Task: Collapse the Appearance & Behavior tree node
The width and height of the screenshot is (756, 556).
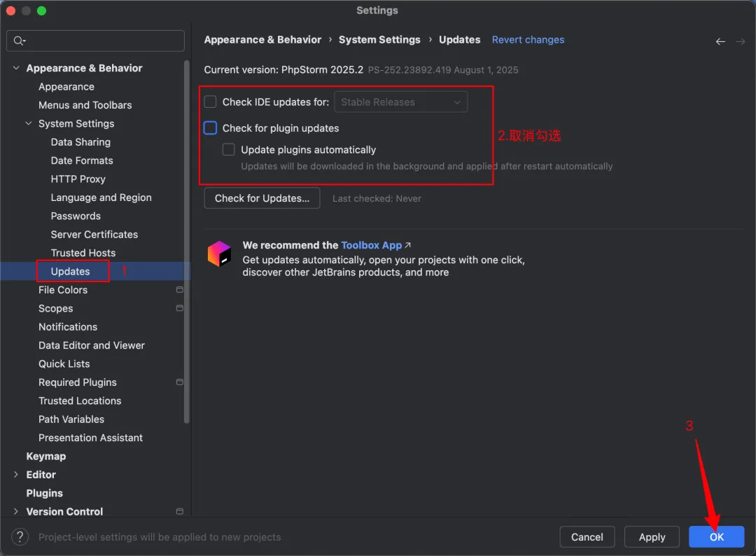Action: pos(16,68)
